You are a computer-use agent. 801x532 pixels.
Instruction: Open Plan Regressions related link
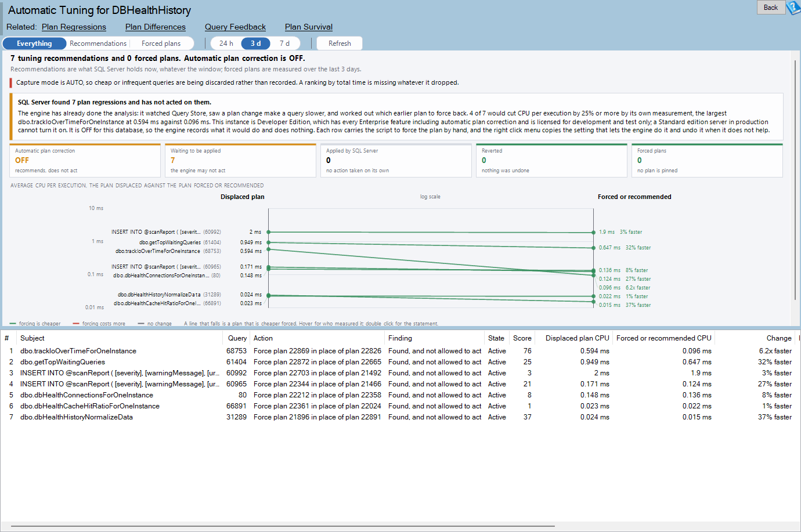(x=74, y=27)
